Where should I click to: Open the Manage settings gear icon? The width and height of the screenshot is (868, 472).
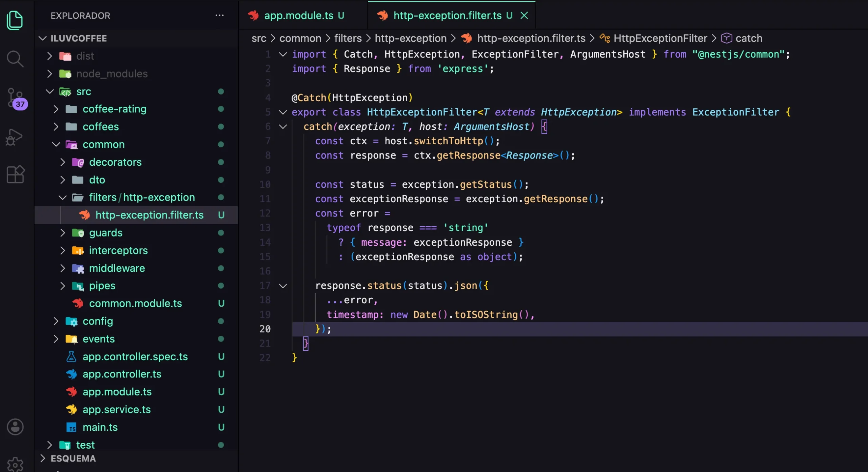15,464
